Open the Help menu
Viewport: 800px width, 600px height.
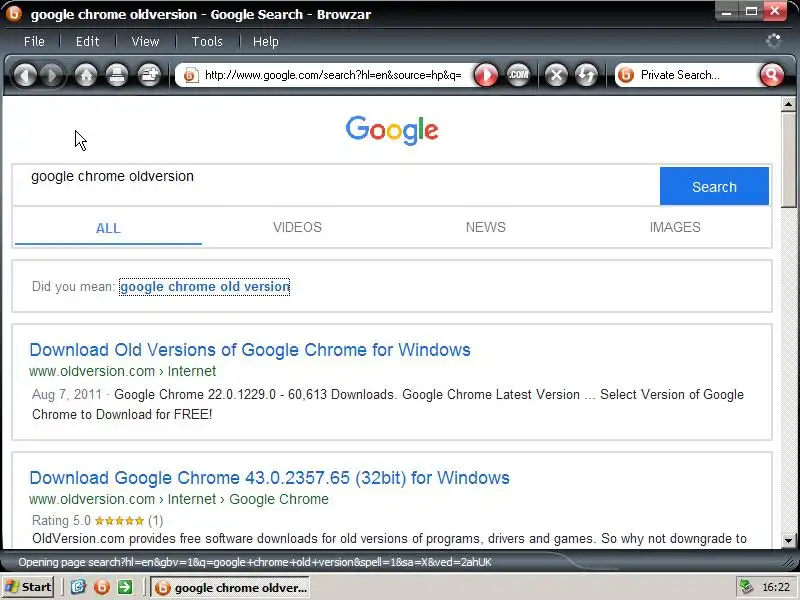click(x=266, y=41)
